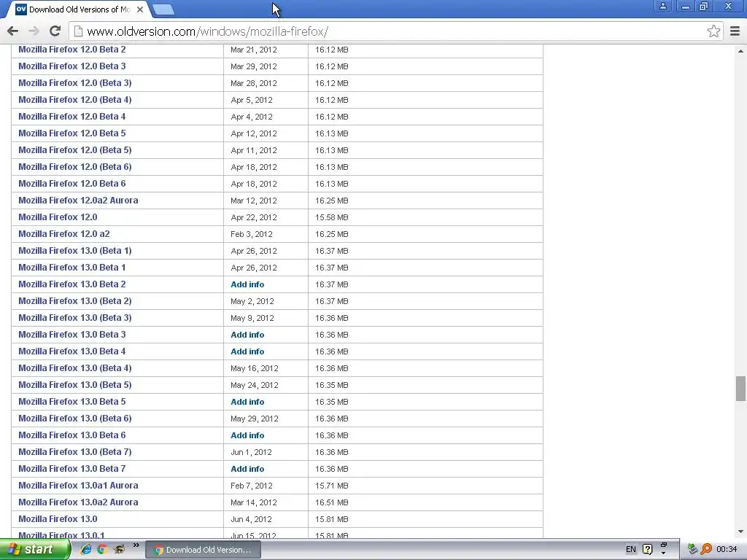Viewport: 747px width, 560px height.
Task: Click Add info for Firefox 13.0 Beta 4
Action: coord(247,351)
